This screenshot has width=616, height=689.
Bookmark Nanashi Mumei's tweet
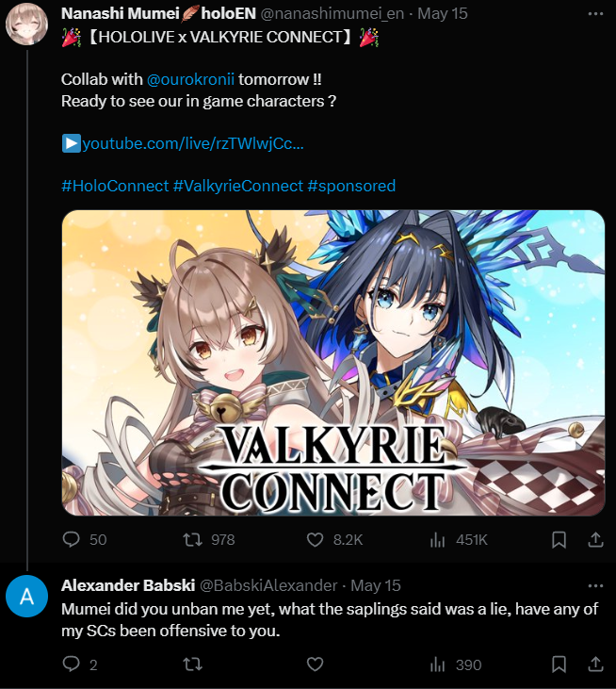coord(559,539)
